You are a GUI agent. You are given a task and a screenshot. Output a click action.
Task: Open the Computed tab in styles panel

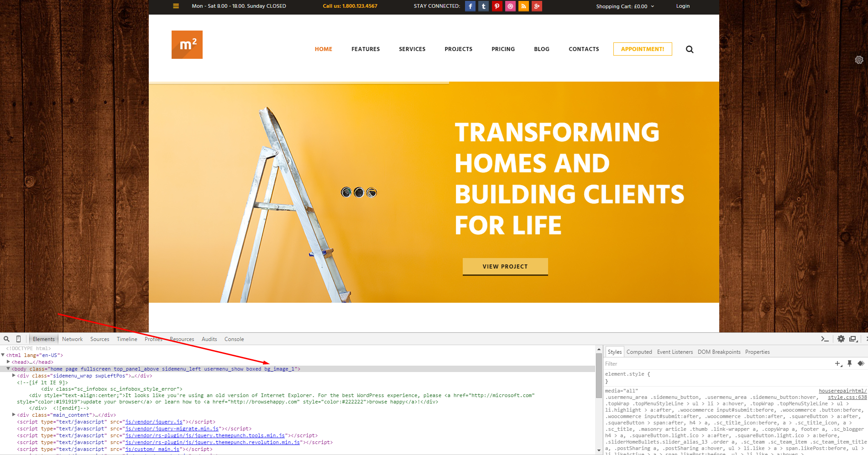pos(639,352)
